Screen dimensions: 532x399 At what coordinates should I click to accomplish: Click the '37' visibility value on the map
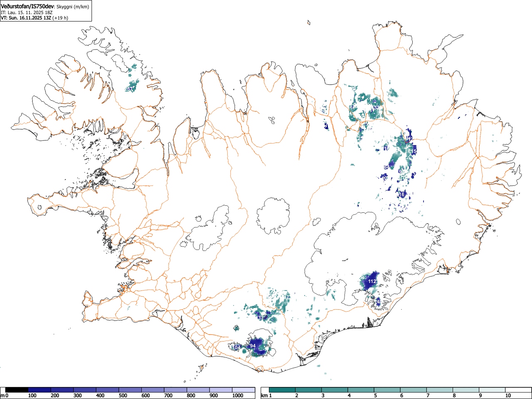(261, 318)
